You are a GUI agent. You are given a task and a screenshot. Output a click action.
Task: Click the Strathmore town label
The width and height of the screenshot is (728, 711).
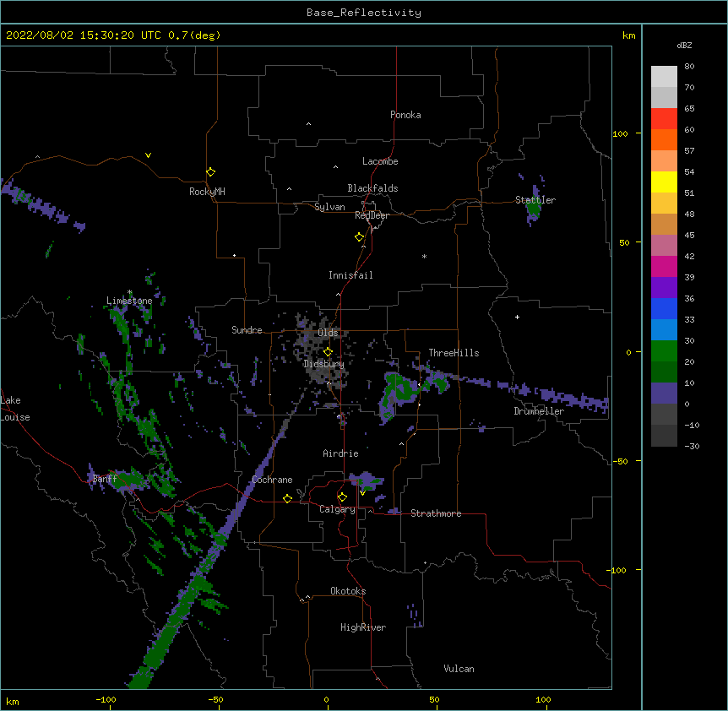coord(436,513)
